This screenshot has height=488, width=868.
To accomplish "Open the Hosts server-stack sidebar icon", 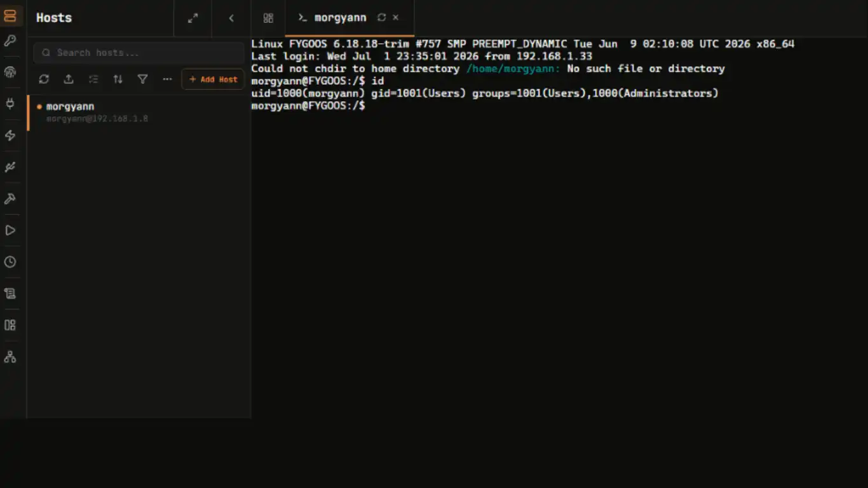I will (10, 16).
